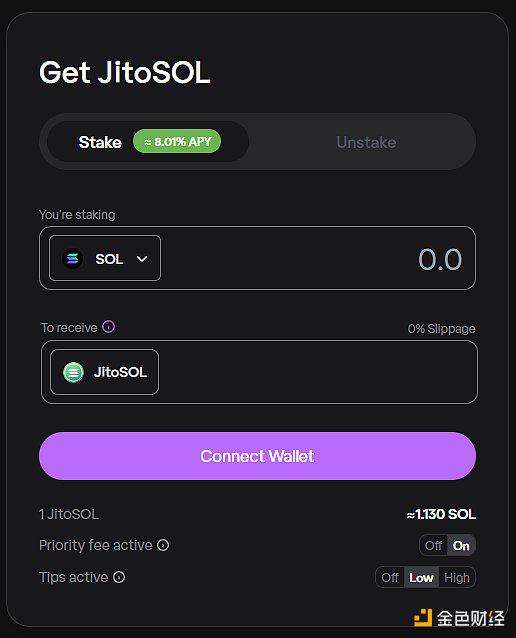
Task: Turn the Priority fee On
Action: click(x=461, y=545)
